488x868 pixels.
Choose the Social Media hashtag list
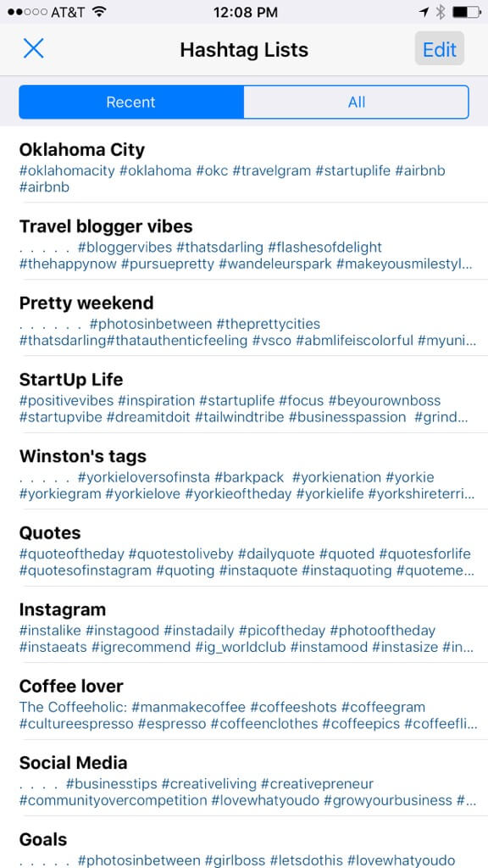[244, 778]
